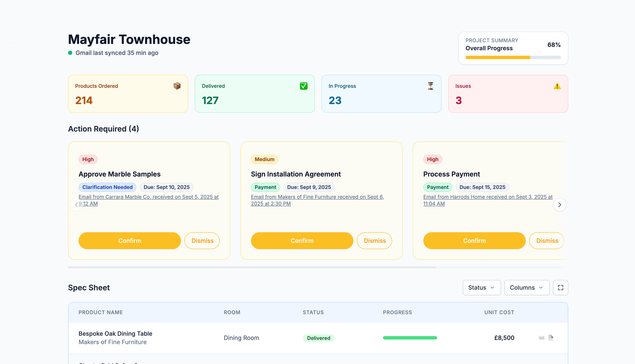Viewport: 635px width, 364px height.
Task: Click the High priority badge on Approve Marble Samples
Action: 88,159
